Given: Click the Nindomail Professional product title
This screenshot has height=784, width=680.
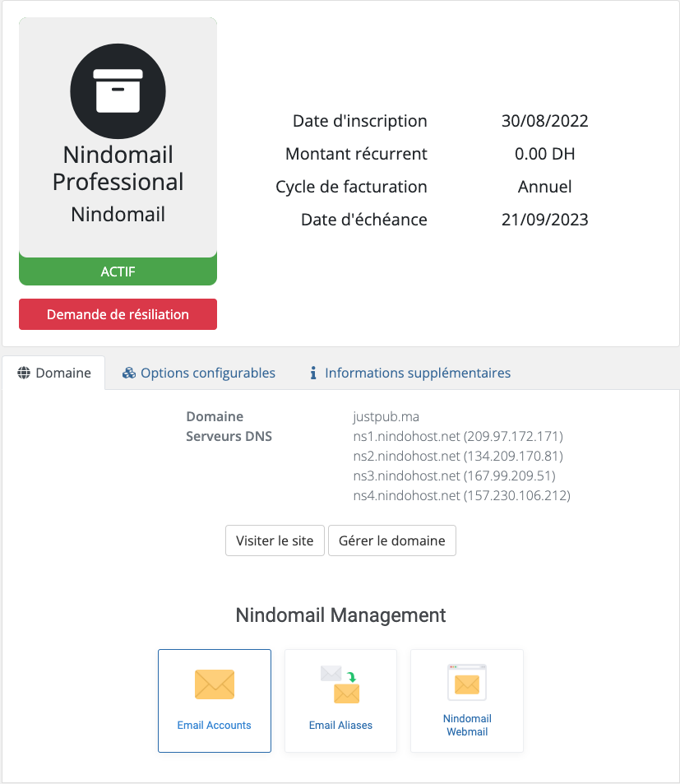Looking at the screenshot, I should pos(118,168).
